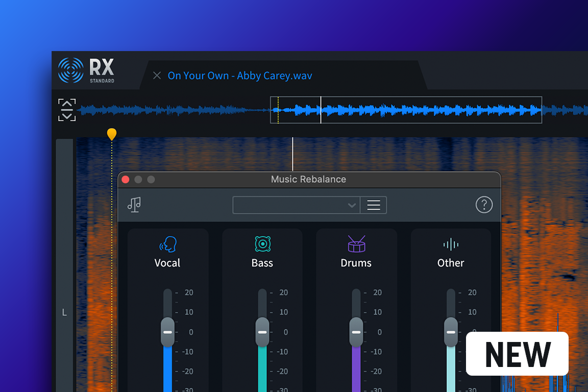The width and height of the screenshot is (588, 392).
Task: Click the Bass label text
Action: [x=262, y=263]
